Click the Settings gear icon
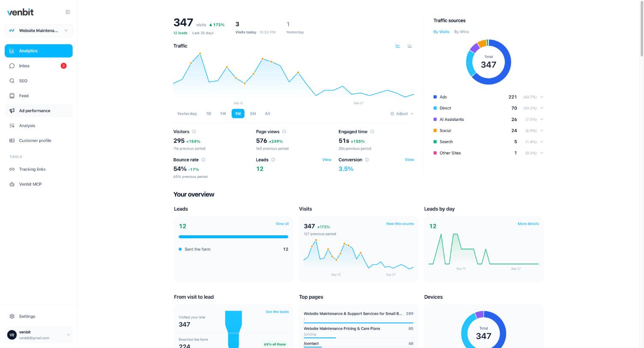Image resolution: width=644 pixels, height=348 pixels. click(12, 316)
